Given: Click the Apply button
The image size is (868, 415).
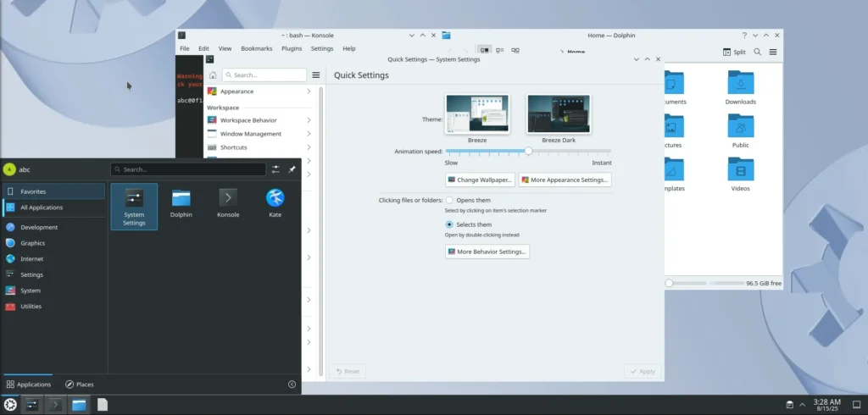Looking at the screenshot, I should coord(643,372).
